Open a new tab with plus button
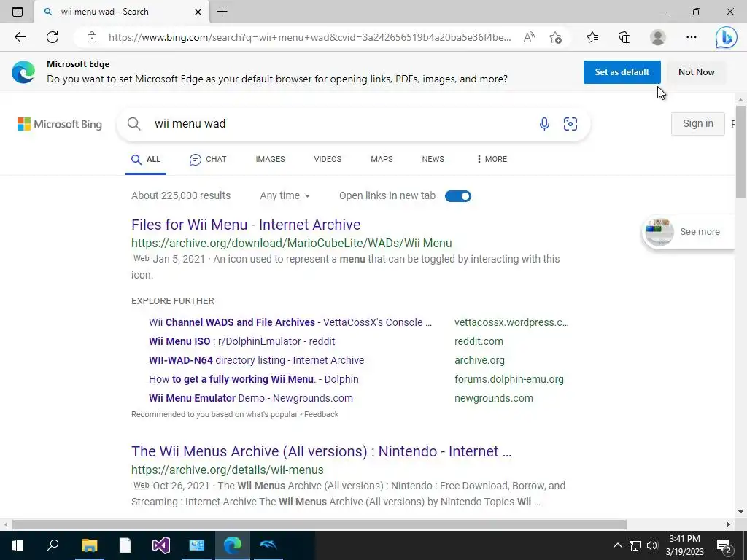 coord(222,12)
